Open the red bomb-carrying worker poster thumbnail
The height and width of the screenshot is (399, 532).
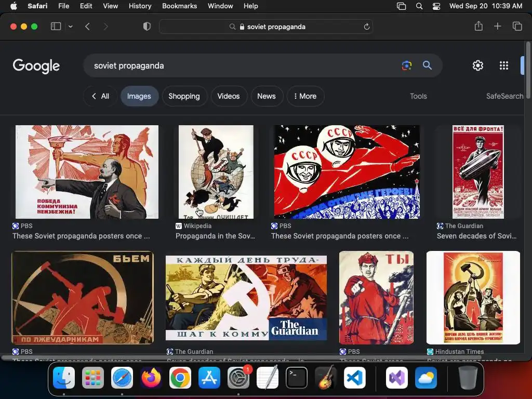(x=478, y=172)
